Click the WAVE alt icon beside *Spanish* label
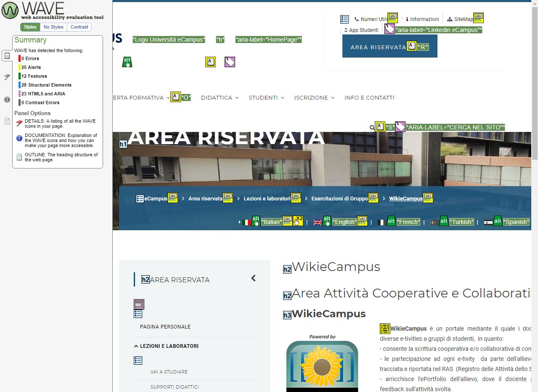538x392 pixels. 498,221
